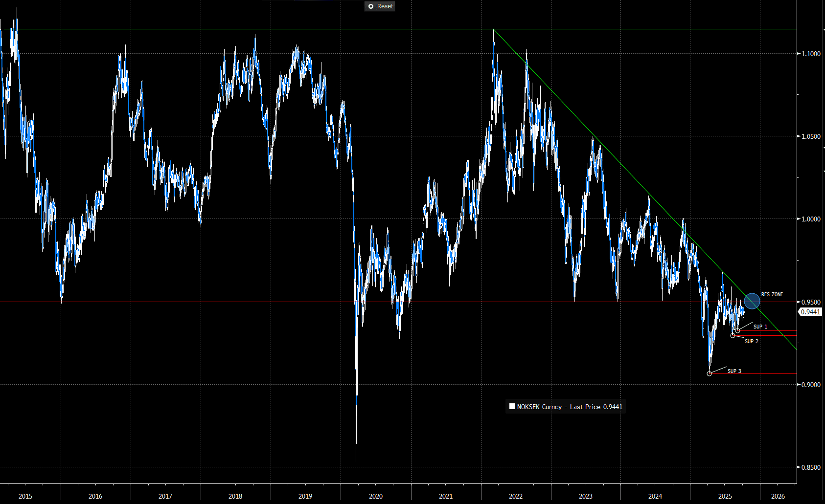Click the 0.8500 price axis label

[811, 467]
